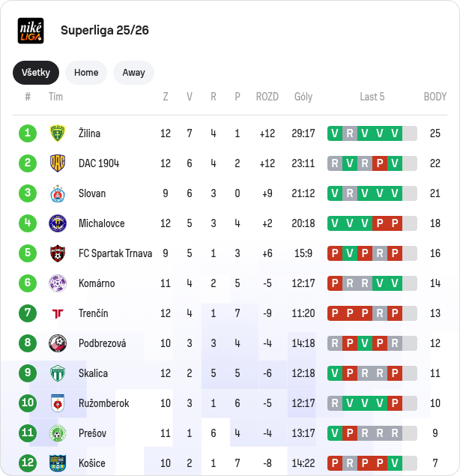
Task: Switch to the Home tab
Action: coord(86,73)
